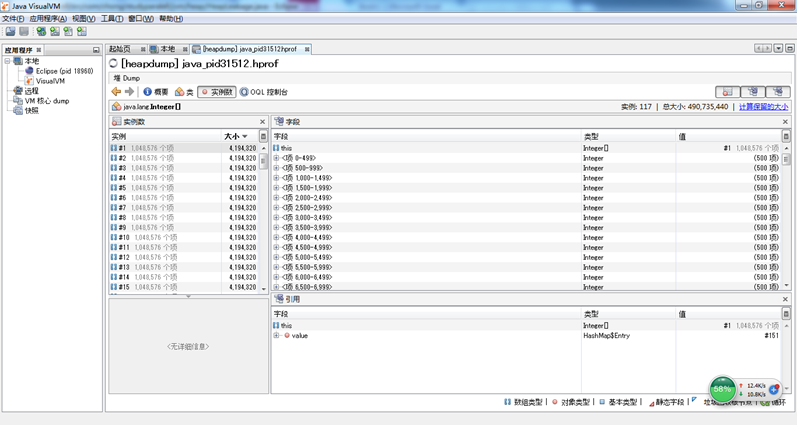Open the 帮助(H) menu
The image size is (797, 425).
[x=171, y=19]
